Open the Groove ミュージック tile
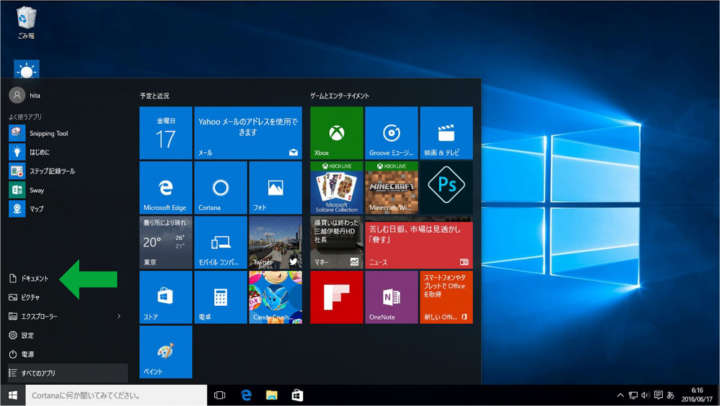The height and width of the screenshot is (406, 720). pyautogui.click(x=391, y=133)
